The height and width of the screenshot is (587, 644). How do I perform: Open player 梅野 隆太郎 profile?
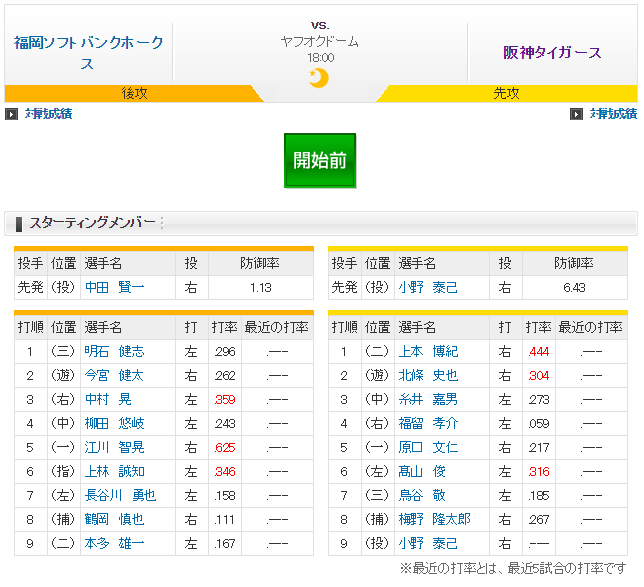(435, 520)
